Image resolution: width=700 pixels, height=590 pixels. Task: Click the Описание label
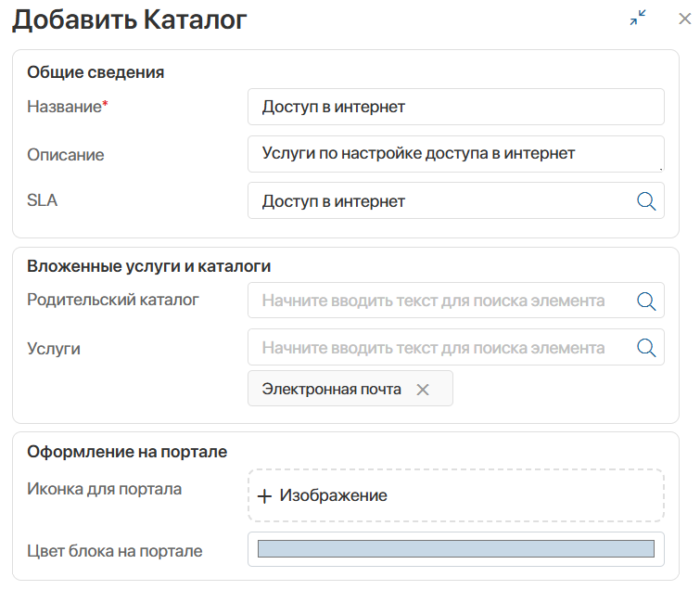point(65,155)
